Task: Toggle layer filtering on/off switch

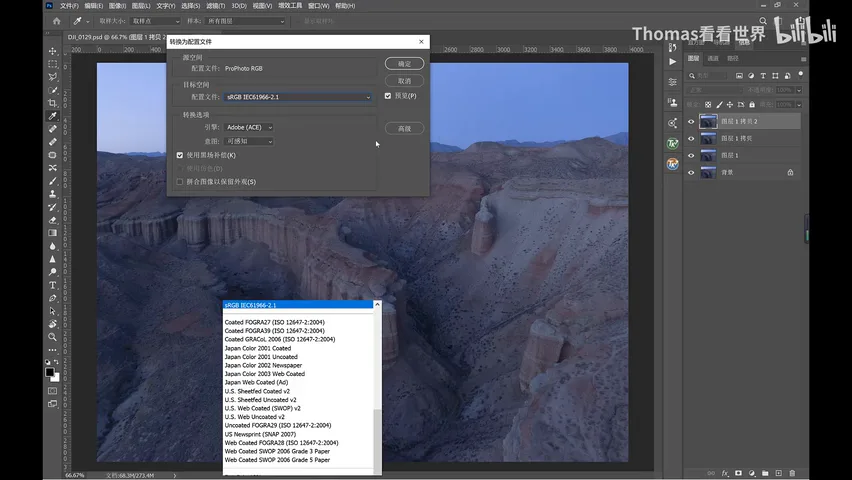Action: coord(800,74)
